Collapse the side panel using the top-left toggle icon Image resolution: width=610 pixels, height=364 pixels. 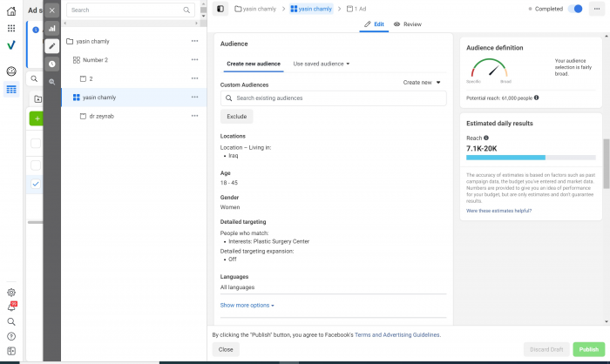220,9
